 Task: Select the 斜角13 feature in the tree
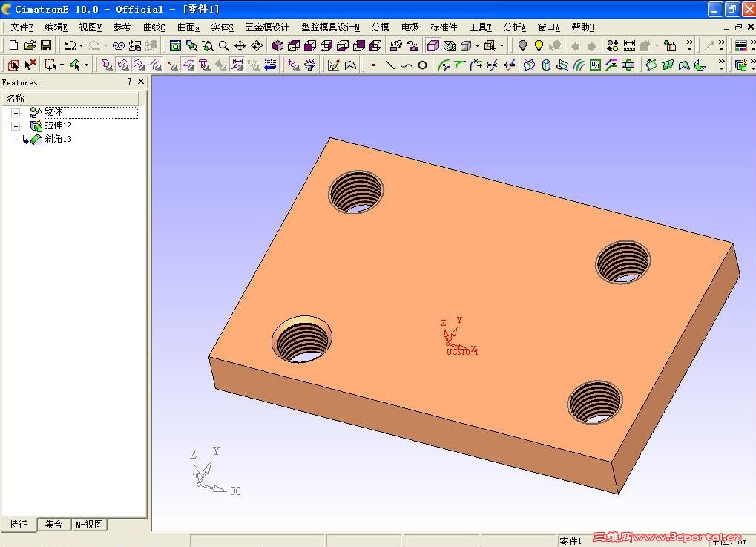[58, 139]
